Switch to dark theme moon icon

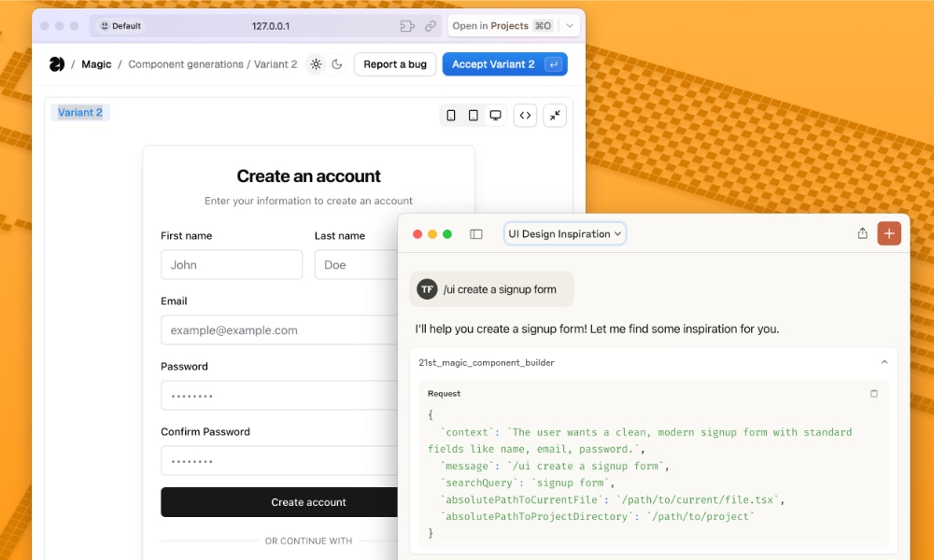[x=337, y=64]
